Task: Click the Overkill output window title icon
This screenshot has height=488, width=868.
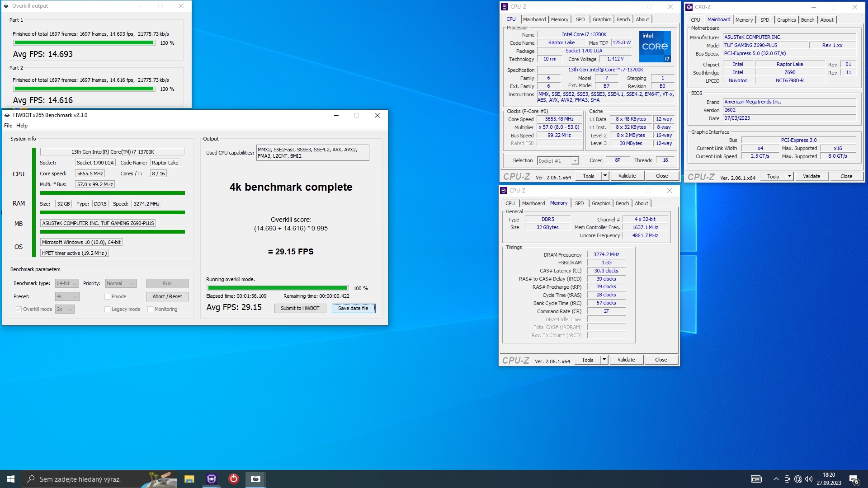Action: (x=6, y=6)
